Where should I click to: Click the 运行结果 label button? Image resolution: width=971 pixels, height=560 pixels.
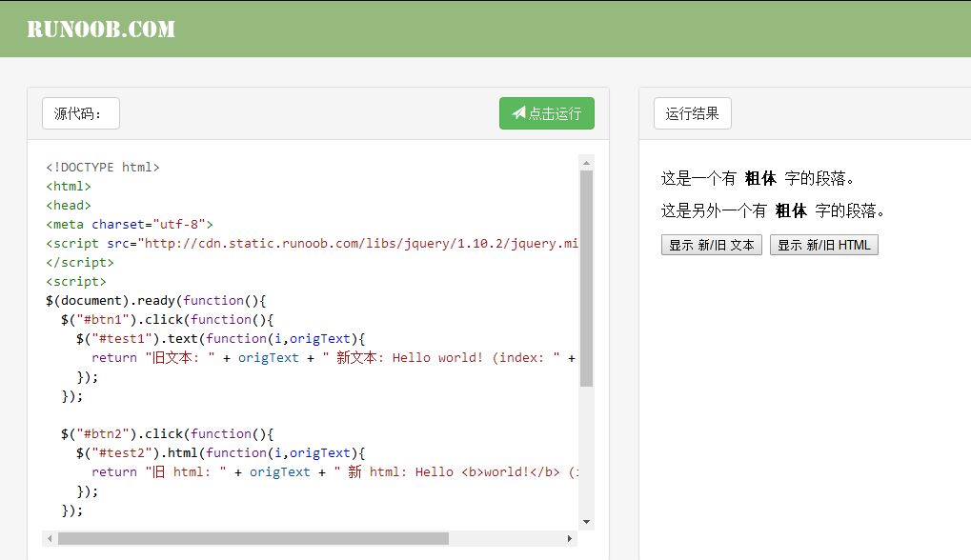pos(693,113)
